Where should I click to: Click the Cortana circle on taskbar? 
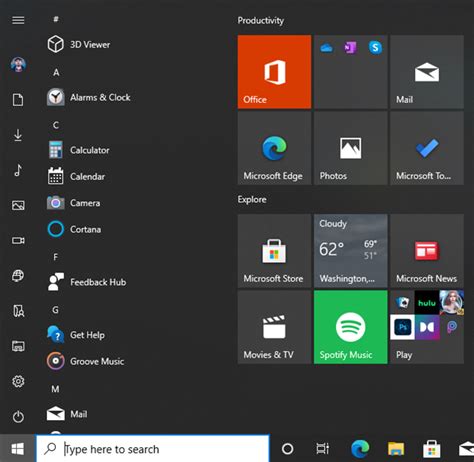click(287, 449)
